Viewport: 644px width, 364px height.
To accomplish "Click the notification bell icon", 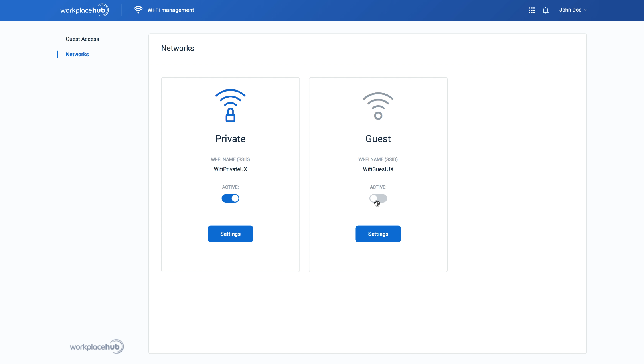I will (545, 10).
